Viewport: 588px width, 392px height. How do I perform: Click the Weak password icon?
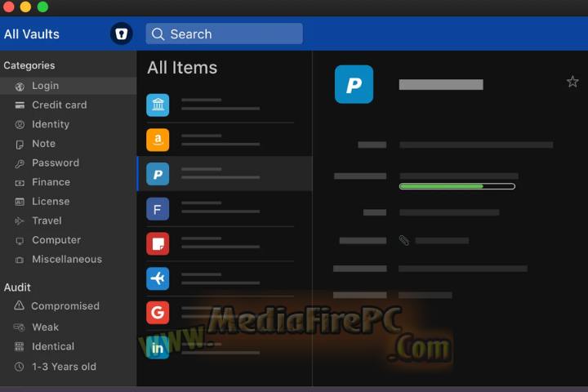pyautogui.click(x=19, y=327)
